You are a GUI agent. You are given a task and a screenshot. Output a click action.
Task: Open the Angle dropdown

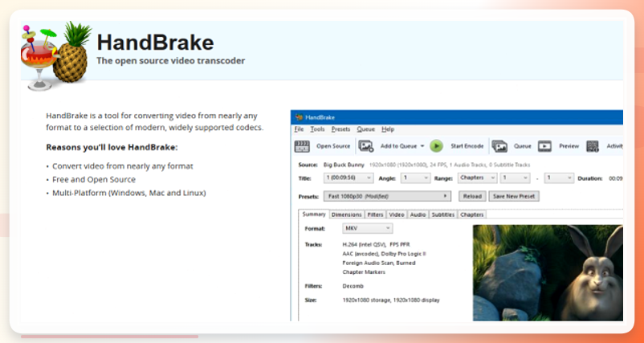tap(415, 178)
